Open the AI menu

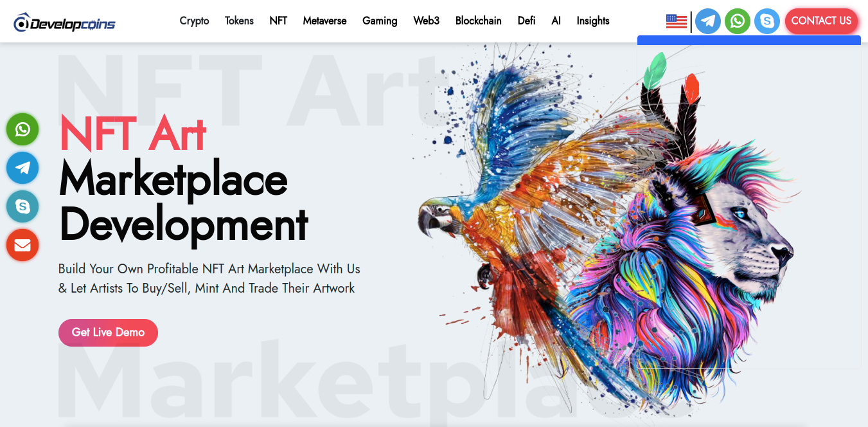click(556, 21)
